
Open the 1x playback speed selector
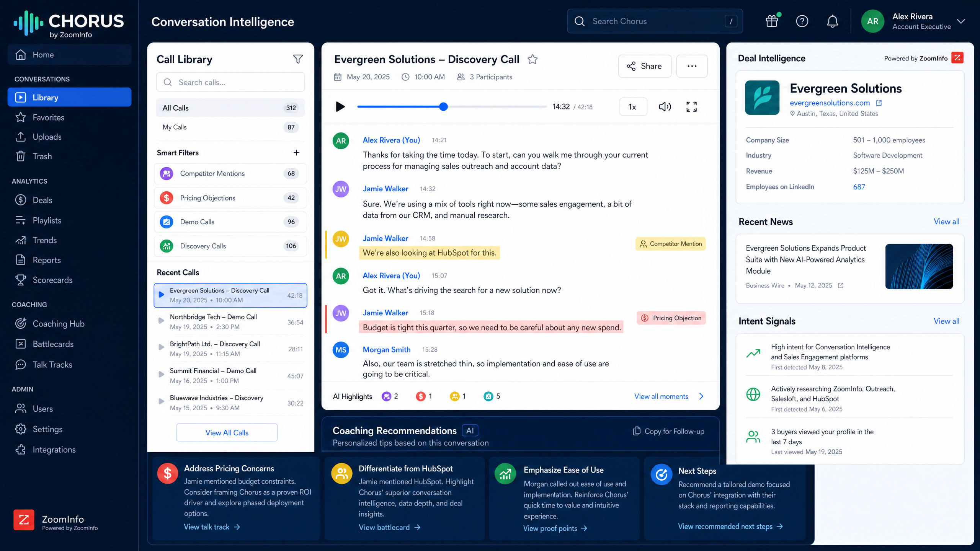point(633,107)
